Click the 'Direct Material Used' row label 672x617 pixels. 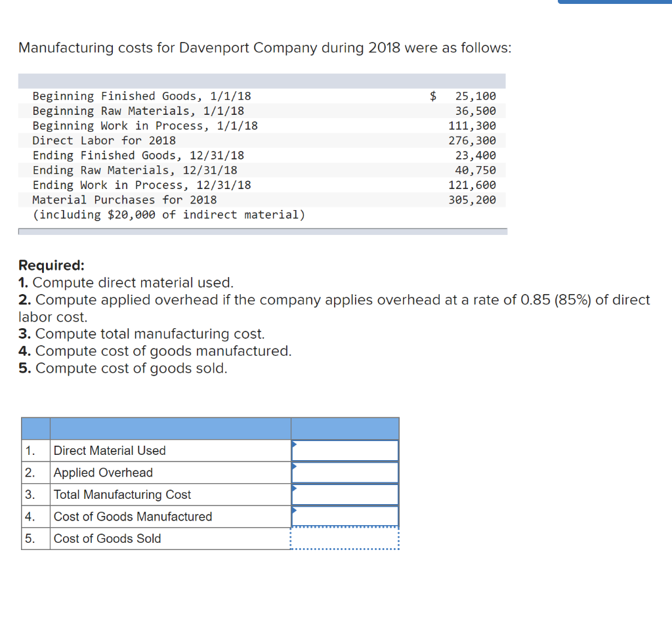coord(110,451)
